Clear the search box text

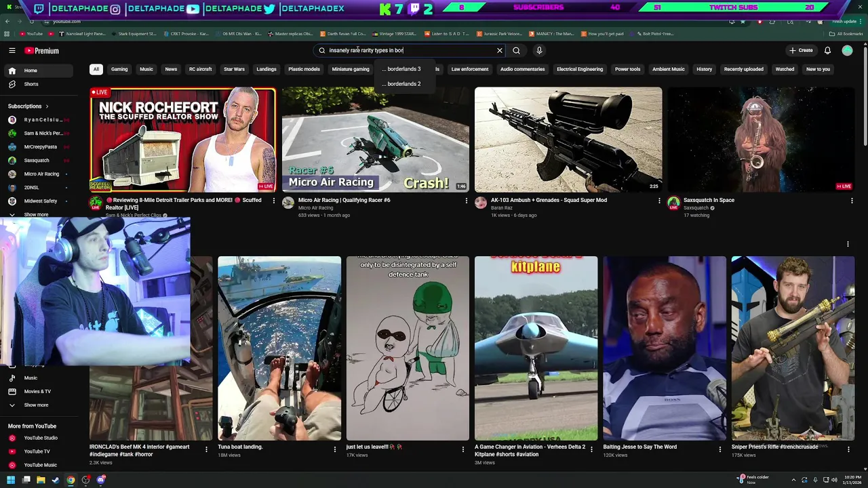[x=500, y=50]
